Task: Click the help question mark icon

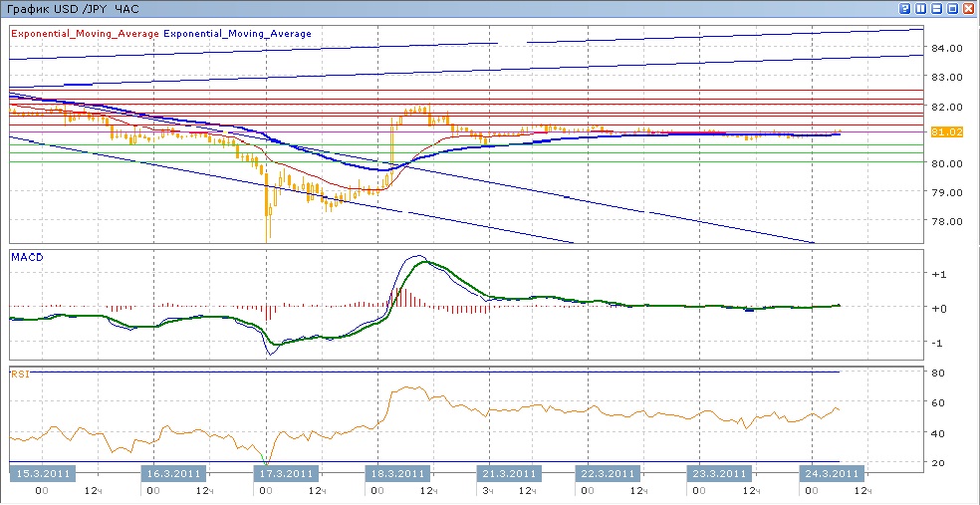Action: (x=905, y=8)
